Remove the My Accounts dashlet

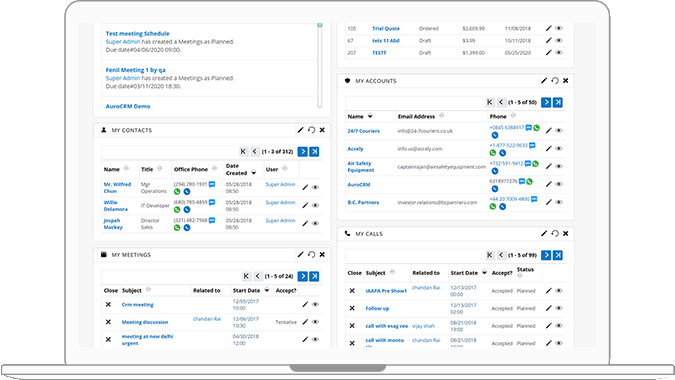566,80
